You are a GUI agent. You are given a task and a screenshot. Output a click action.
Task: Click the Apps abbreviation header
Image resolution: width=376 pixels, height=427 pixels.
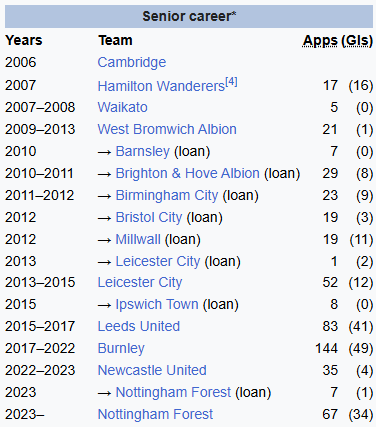click(320, 41)
